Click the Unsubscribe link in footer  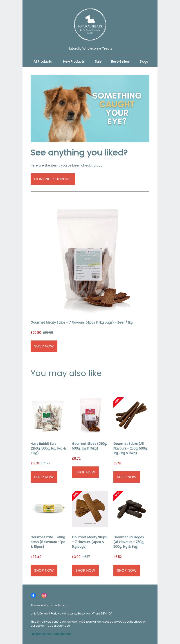[x=63, y=634]
